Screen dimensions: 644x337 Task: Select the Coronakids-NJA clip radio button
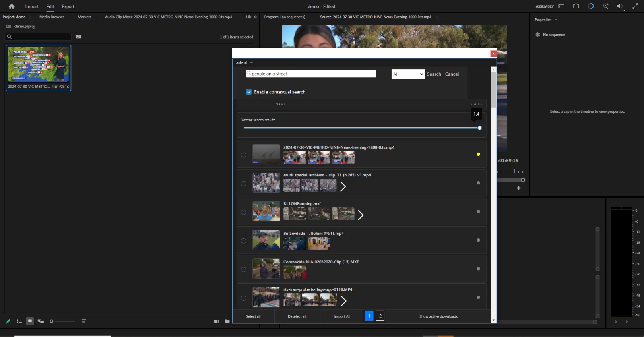244,269
